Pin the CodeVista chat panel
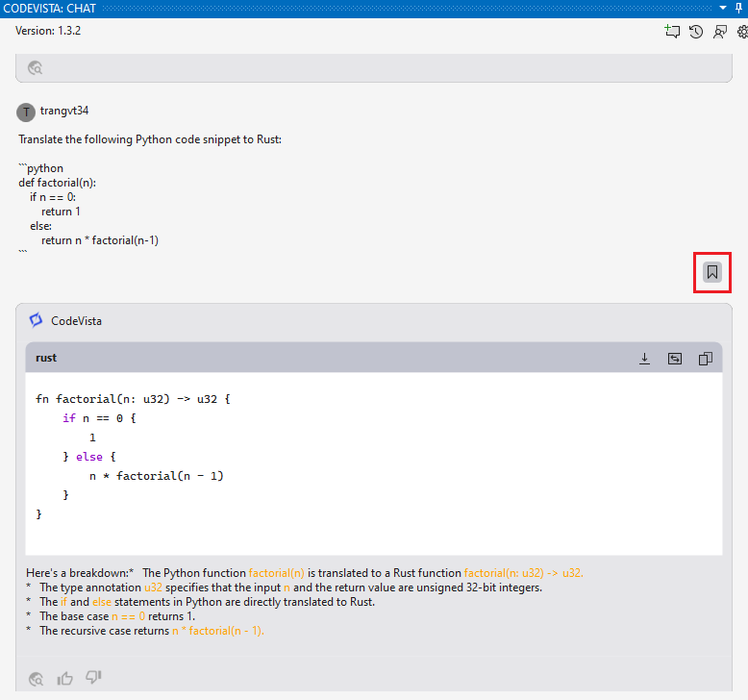The width and height of the screenshot is (748, 700). pyautogui.click(x=739, y=8)
